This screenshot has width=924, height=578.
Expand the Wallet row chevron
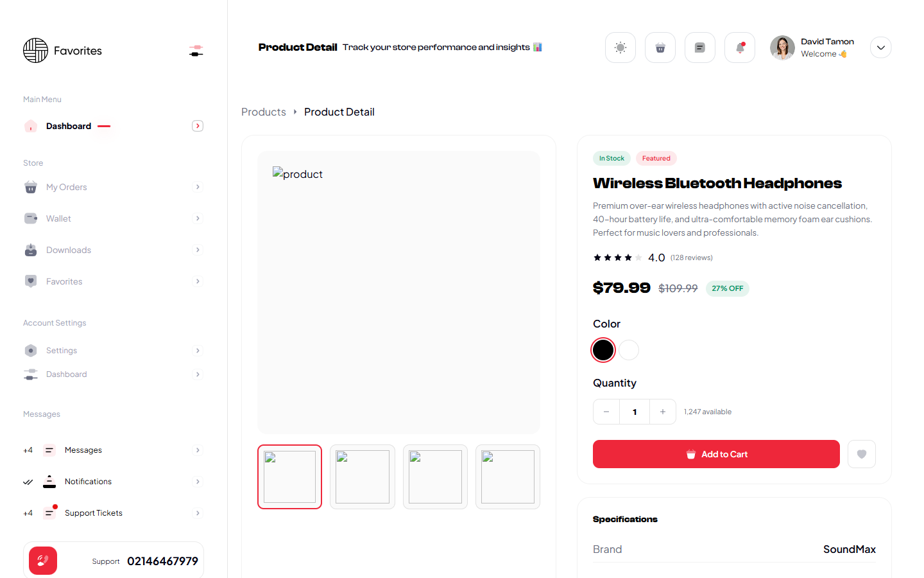click(x=198, y=218)
